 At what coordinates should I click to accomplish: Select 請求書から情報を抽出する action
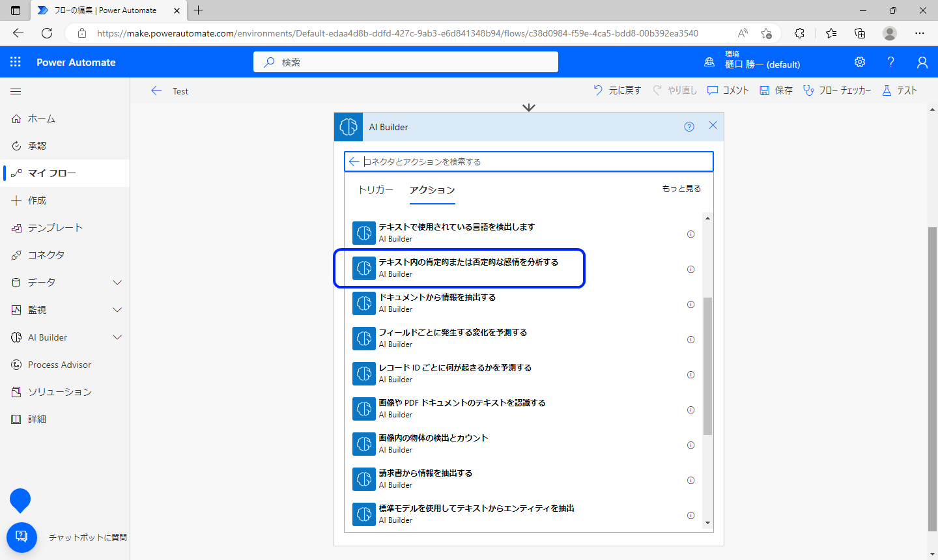[524, 479]
